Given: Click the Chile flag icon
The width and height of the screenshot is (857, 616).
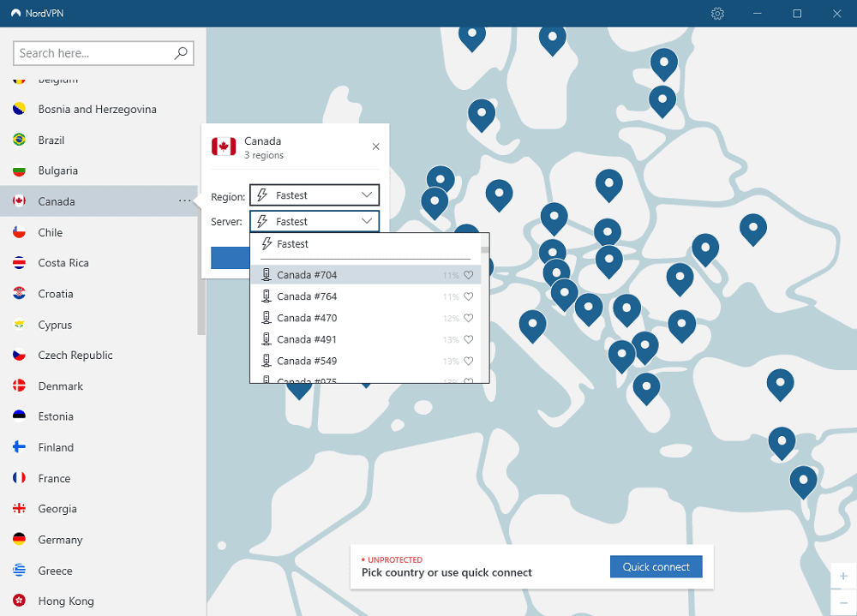Looking at the screenshot, I should (19, 232).
